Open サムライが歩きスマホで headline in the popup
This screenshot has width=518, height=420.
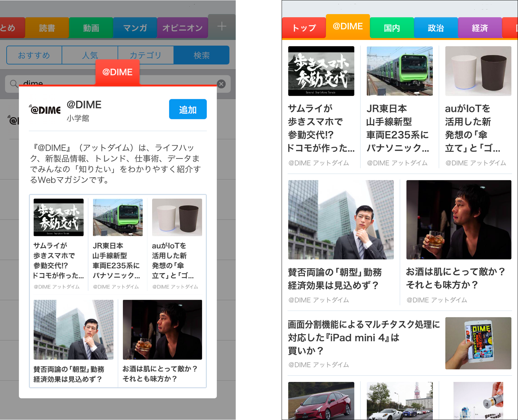pos(59,260)
